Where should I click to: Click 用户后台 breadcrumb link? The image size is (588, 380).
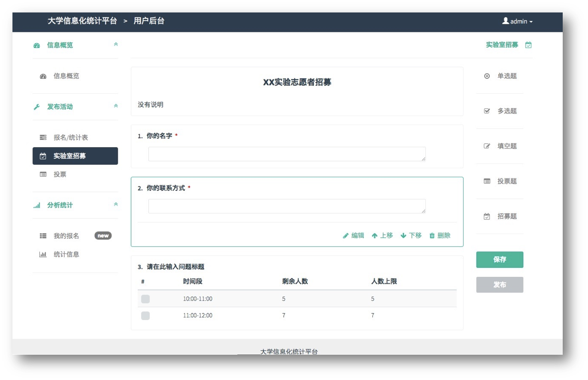[x=149, y=21]
